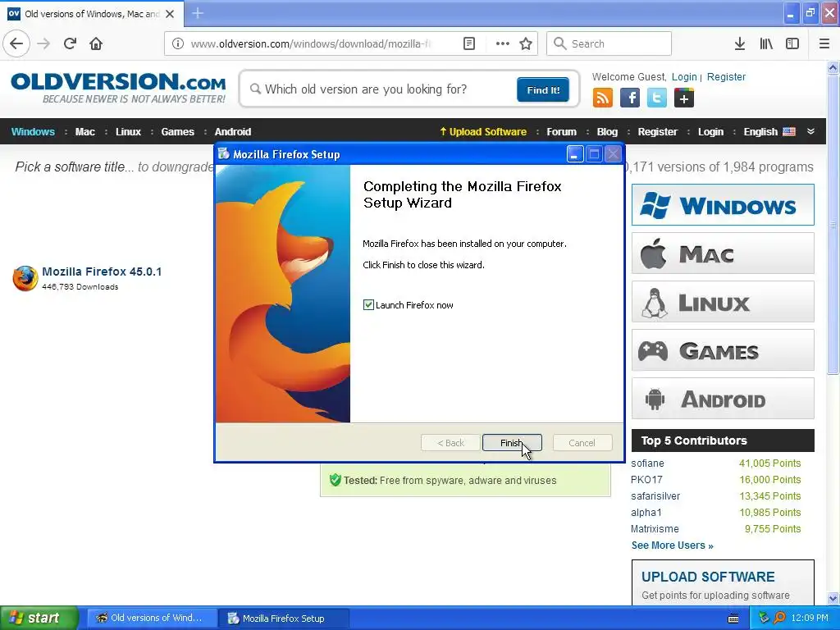
Task: Open contributor Matrixisme profile
Action: (x=655, y=529)
